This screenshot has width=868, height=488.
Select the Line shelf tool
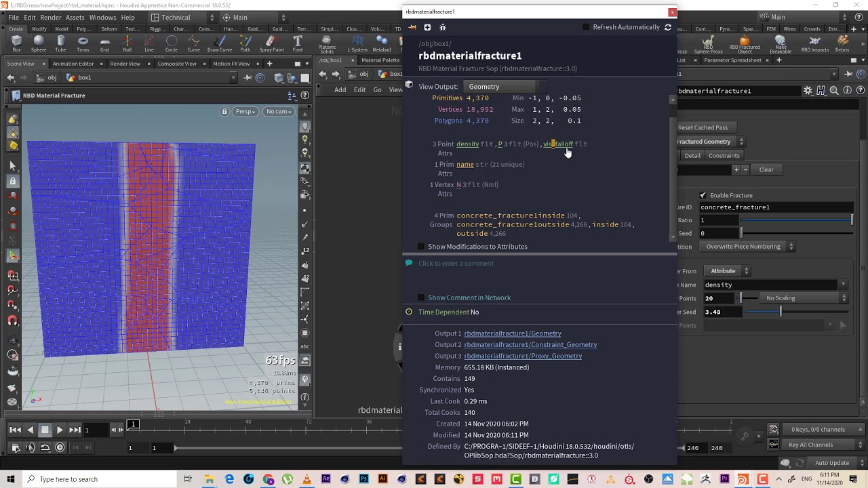(149, 45)
